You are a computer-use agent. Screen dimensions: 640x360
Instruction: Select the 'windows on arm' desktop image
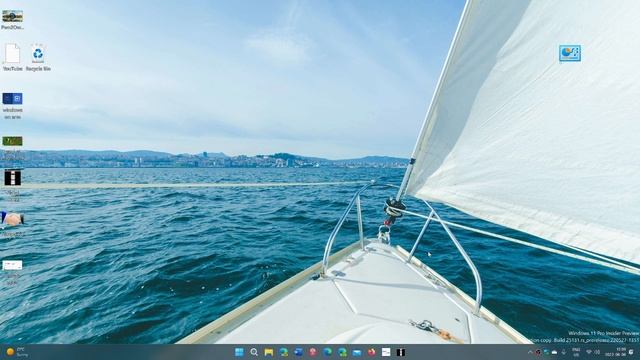(x=13, y=106)
